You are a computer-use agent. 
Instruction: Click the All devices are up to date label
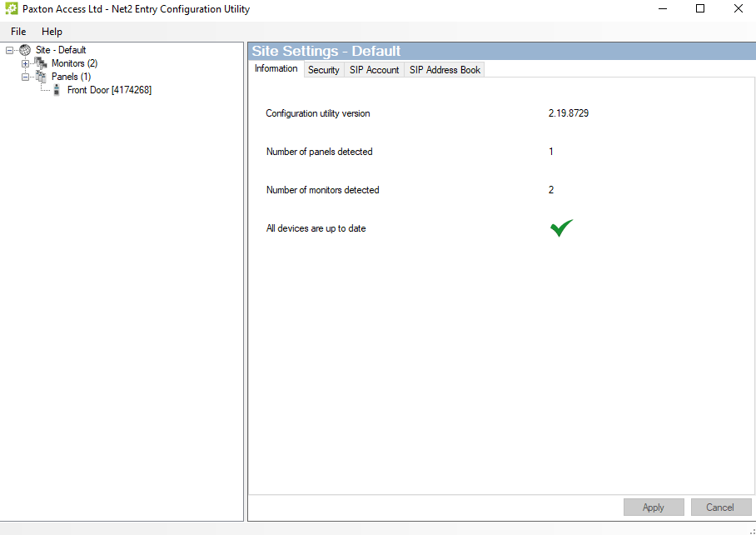(316, 228)
